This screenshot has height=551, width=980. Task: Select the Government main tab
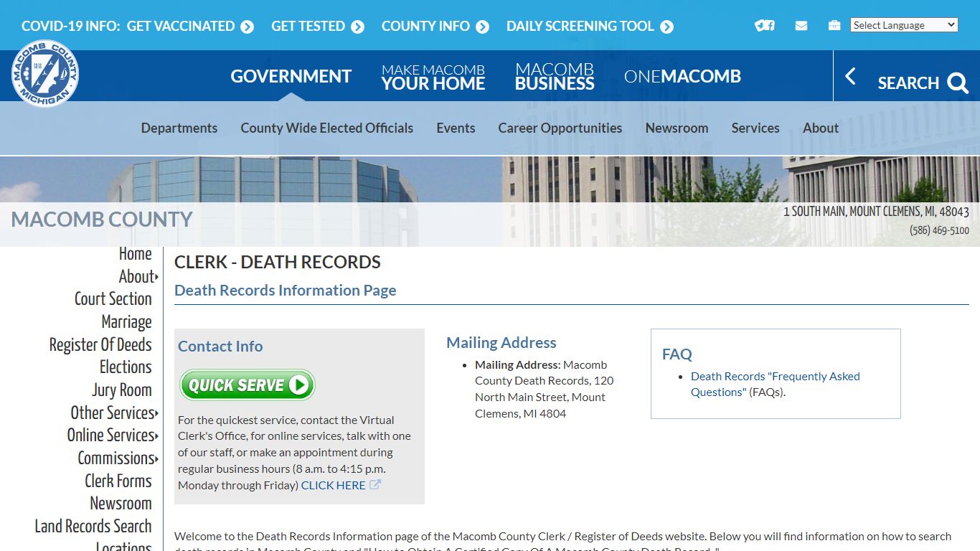[291, 76]
